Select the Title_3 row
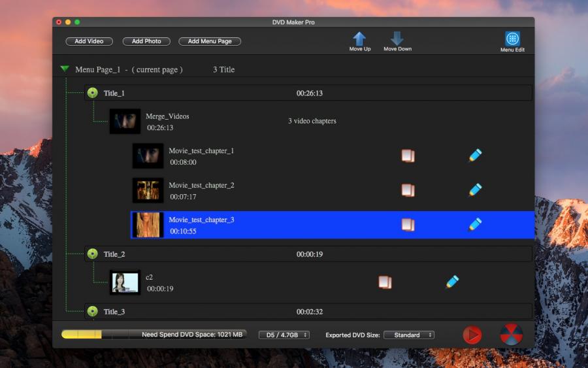The image size is (588, 368). click(x=308, y=311)
